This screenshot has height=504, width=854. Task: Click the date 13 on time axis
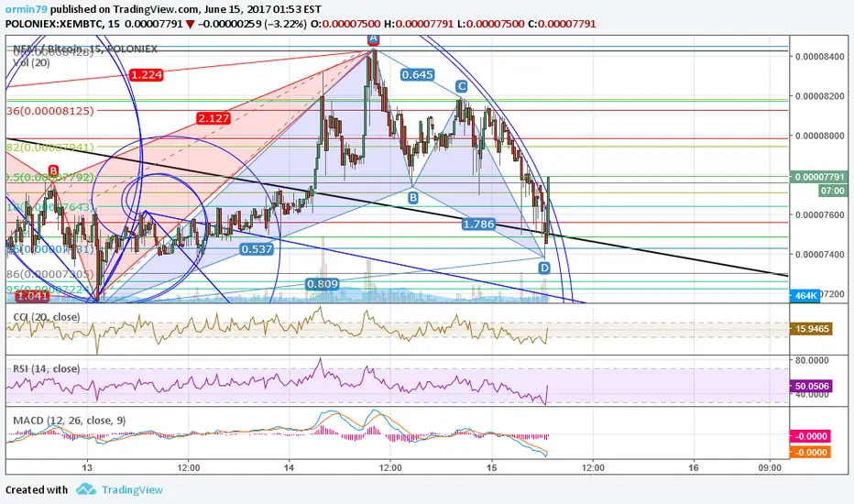point(87,467)
